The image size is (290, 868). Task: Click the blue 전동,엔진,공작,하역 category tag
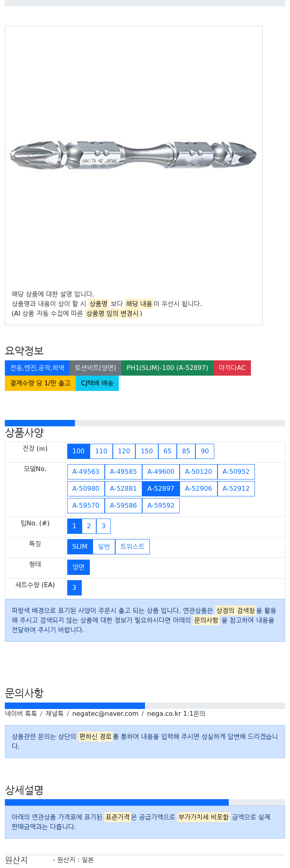pyautogui.click(x=37, y=368)
